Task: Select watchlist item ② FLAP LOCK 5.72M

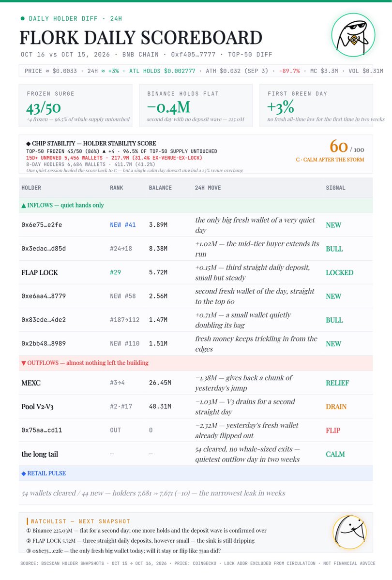Action: [x=140, y=540]
